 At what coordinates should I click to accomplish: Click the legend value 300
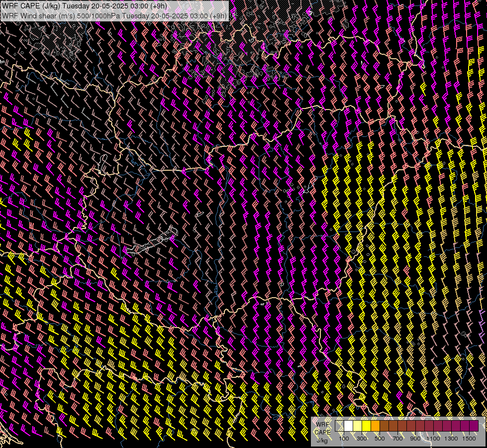pos(362,439)
